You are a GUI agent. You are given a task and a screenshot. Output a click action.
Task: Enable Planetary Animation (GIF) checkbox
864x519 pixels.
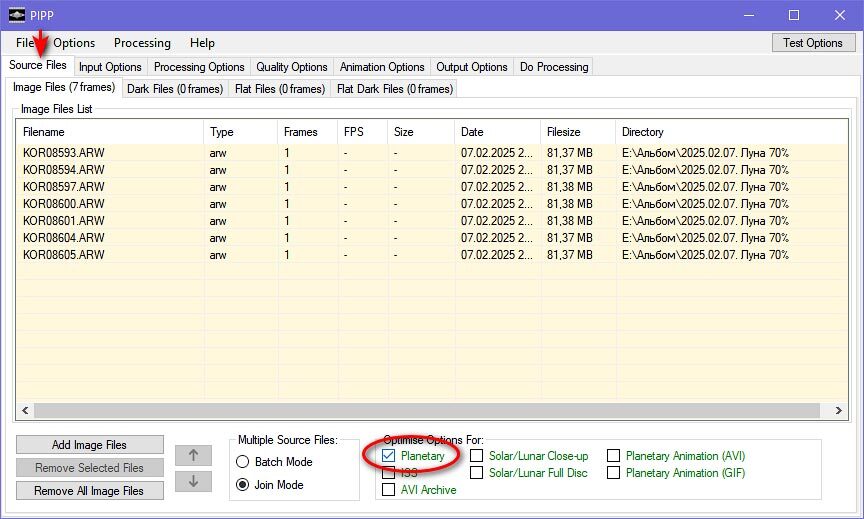tap(613, 473)
